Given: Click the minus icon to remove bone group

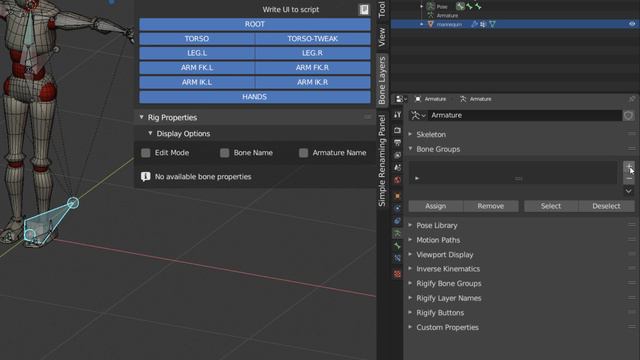Looking at the screenshot, I should coord(629,178).
